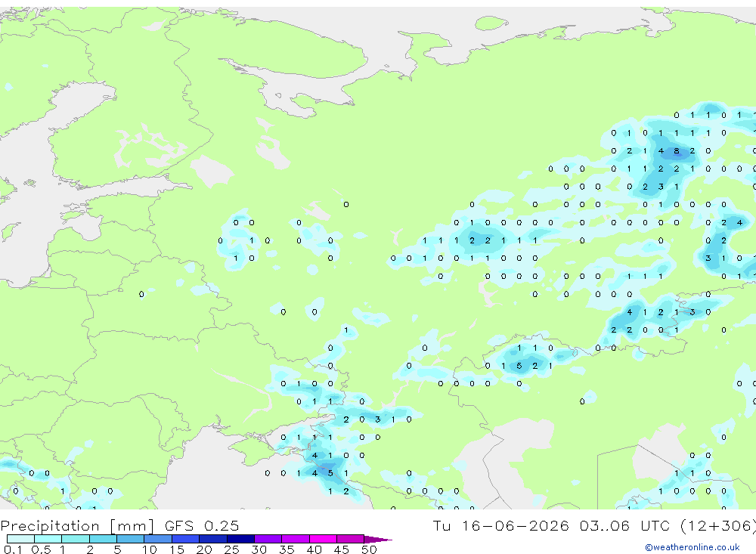This screenshot has height=554, width=756.
Task: Click the '40' legend label
Action: click(314, 549)
